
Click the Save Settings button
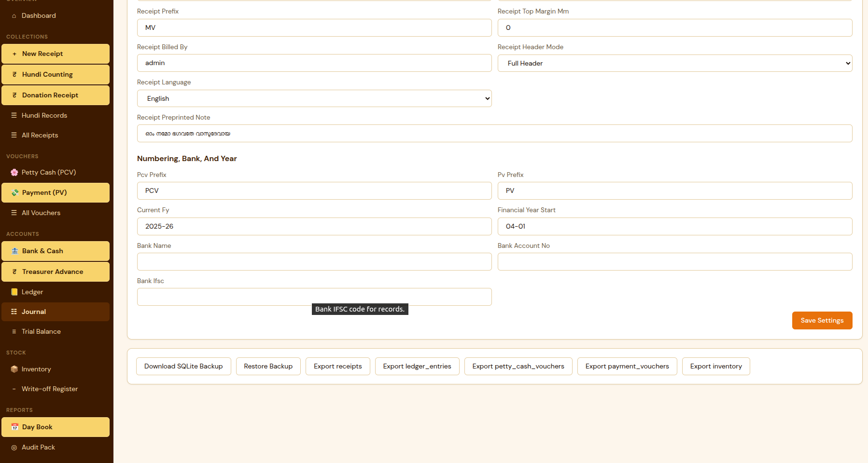click(x=822, y=321)
